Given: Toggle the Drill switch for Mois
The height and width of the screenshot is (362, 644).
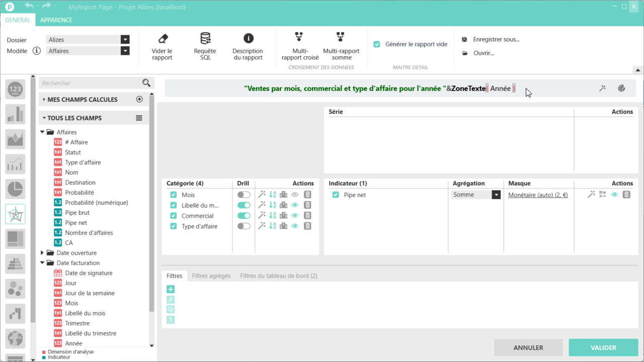Looking at the screenshot, I should click(x=244, y=195).
